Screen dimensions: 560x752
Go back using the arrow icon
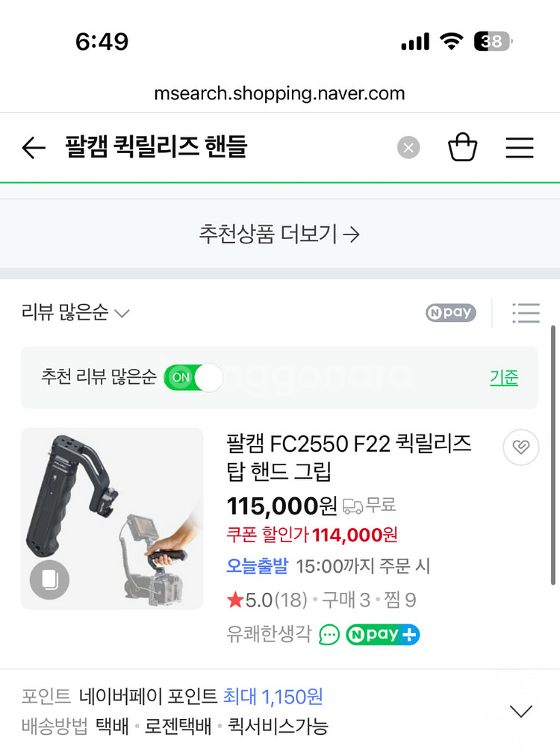[34, 148]
